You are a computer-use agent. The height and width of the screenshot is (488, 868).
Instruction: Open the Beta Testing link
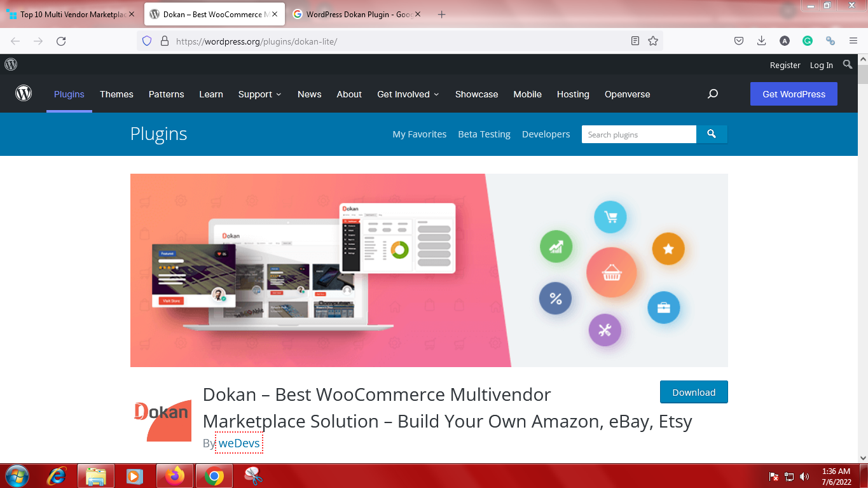click(x=485, y=134)
